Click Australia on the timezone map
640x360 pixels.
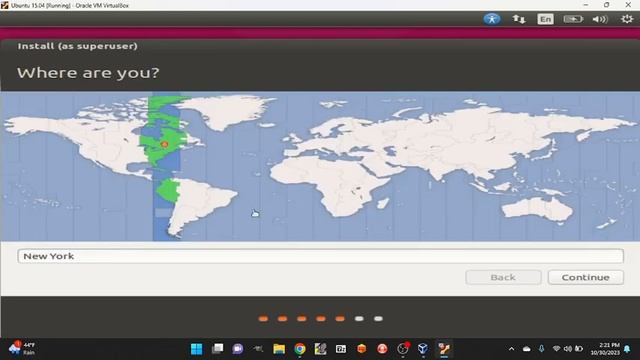pyautogui.click(x=537, y=209)
